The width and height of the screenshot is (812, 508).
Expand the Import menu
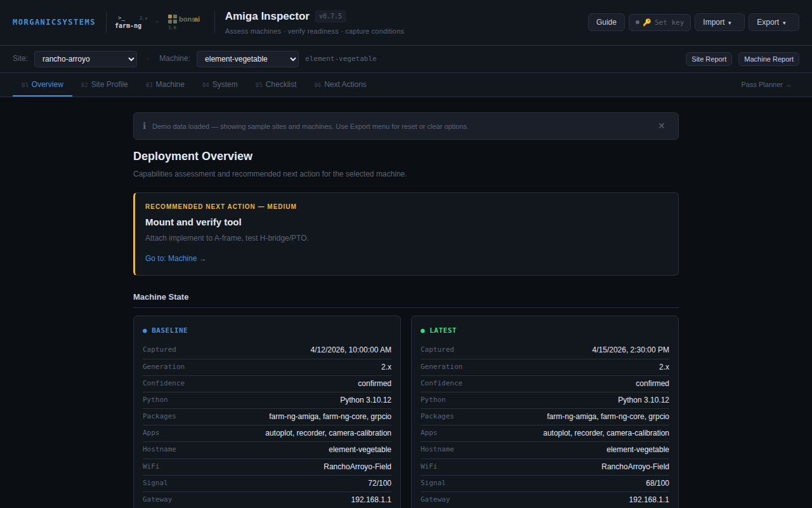[x=719, y=22]
